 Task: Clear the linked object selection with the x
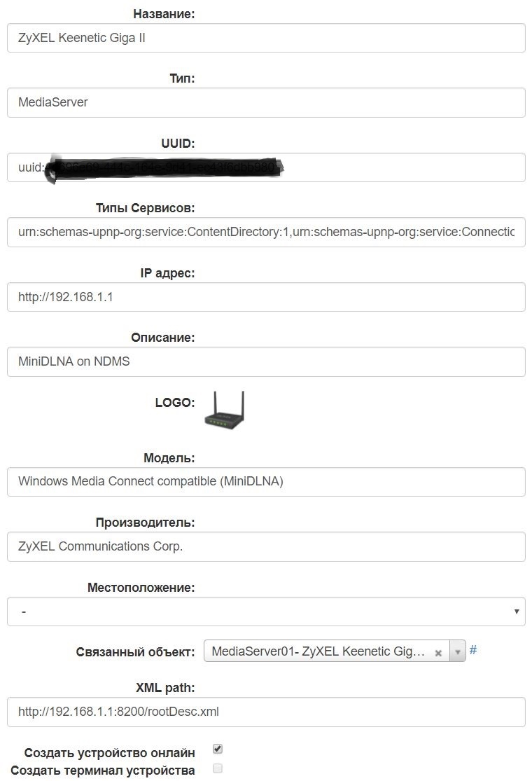click(438, 653)
